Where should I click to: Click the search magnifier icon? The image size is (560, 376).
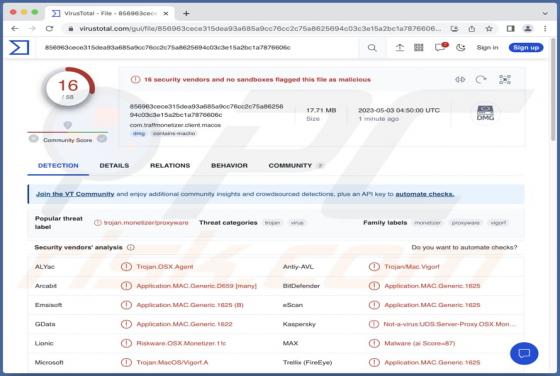(x=372, y=47)
